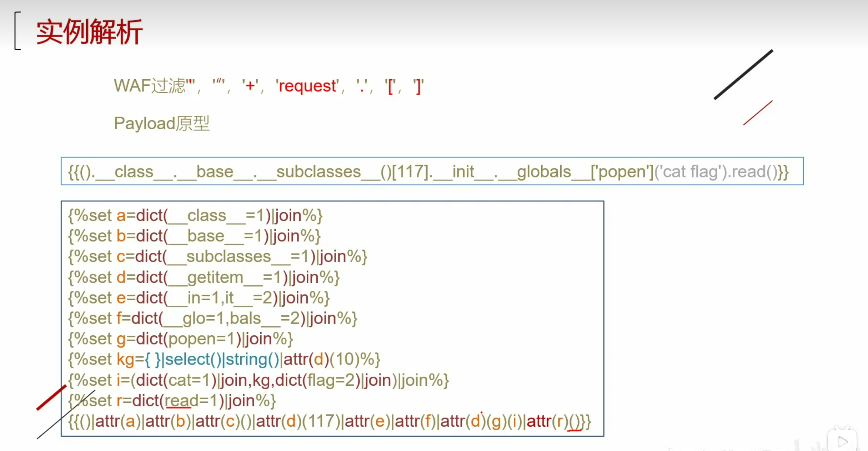Click the thick black diagonal line top right
868x451 pixels.
(x=743, y=75)
